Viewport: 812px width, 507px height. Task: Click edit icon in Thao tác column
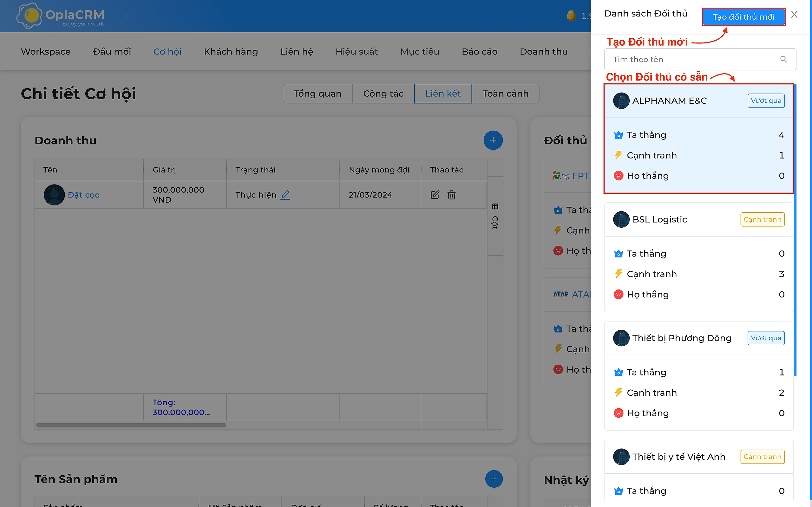tap(435, 195)
